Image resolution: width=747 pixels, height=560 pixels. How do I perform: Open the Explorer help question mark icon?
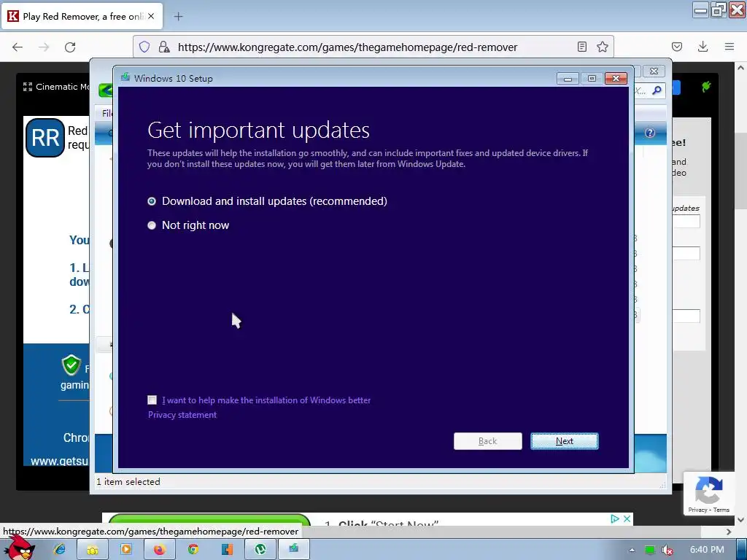point(650,133)
